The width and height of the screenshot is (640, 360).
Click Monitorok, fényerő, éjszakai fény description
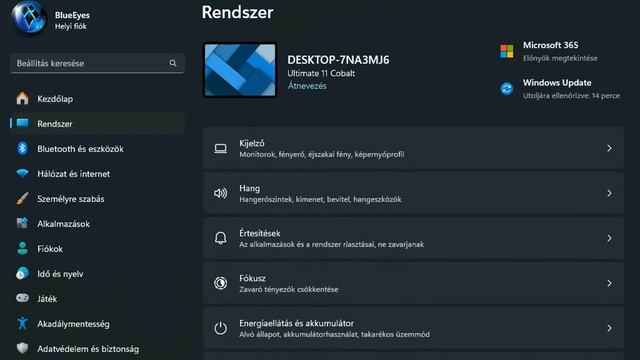(x=322, y=154)
